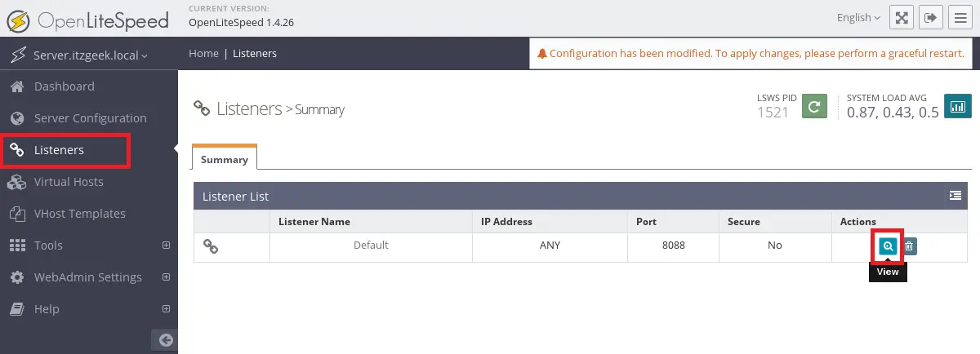
Task: Click the View magnifier icon for Default listener
Action: (x=888, y=246)
